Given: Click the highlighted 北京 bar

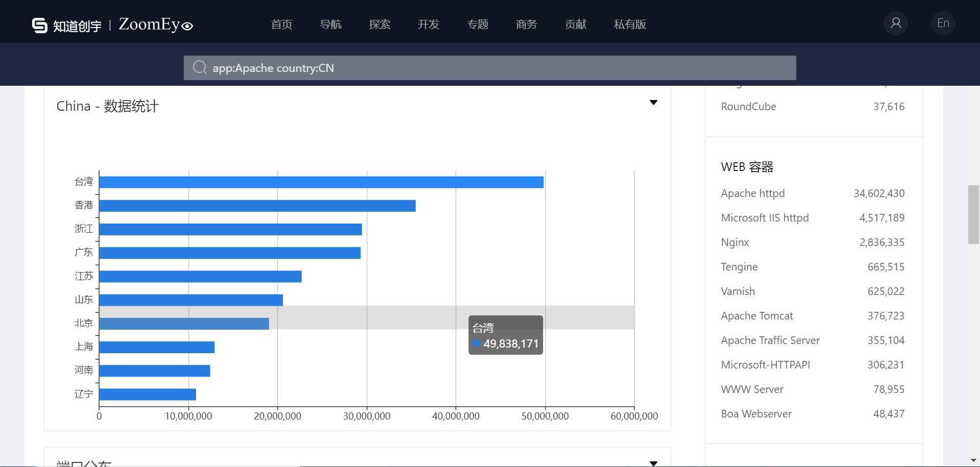Looking at the screenshot, I should pos(184,324).
